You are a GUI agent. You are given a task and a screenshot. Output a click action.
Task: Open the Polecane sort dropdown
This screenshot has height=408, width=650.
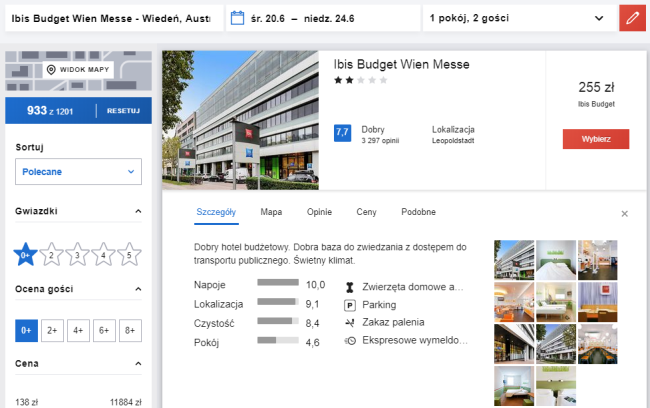(x=78, y=172)
